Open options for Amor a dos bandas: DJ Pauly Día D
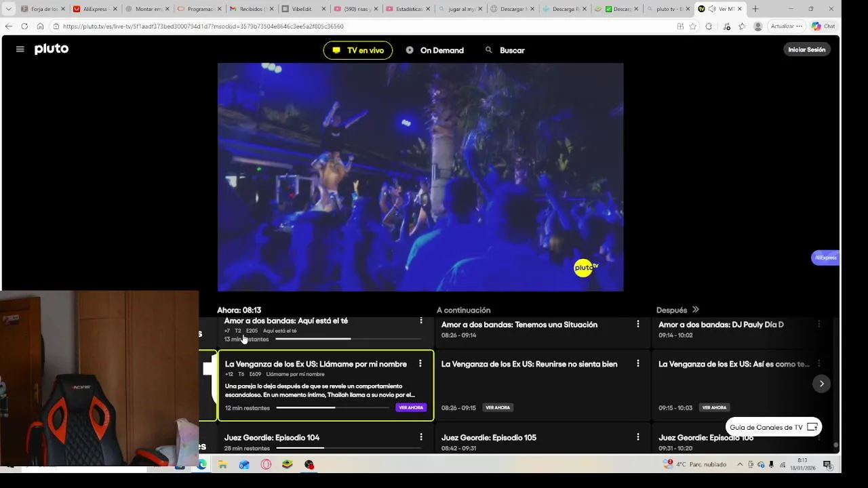Viewport: 868px width, 488px height. tap(819, 325)
